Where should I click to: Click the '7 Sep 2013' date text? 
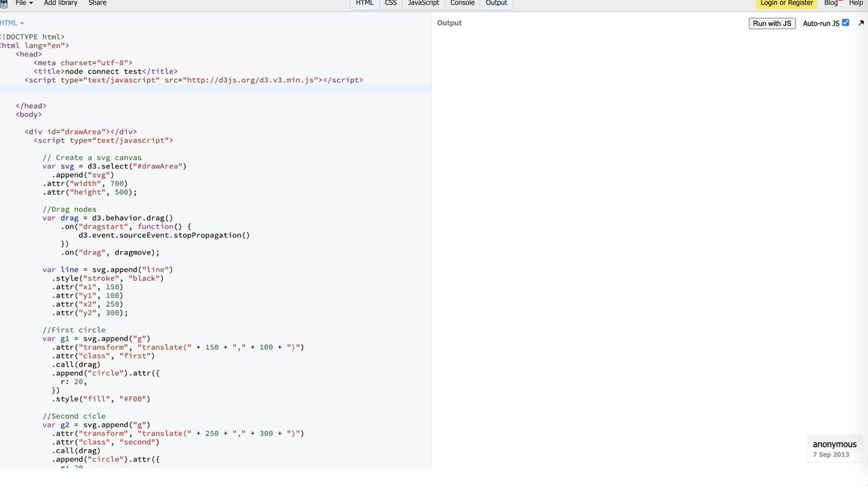pyautogui.click(x=831, y=455)
